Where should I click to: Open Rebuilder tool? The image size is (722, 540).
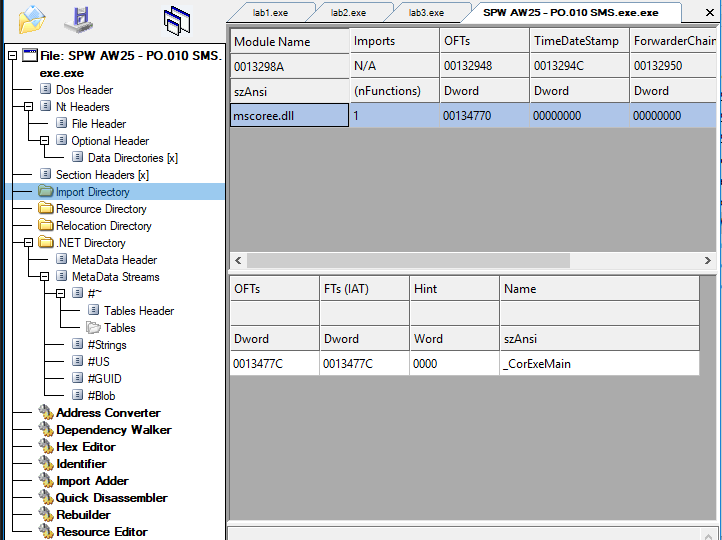[83, 515]
